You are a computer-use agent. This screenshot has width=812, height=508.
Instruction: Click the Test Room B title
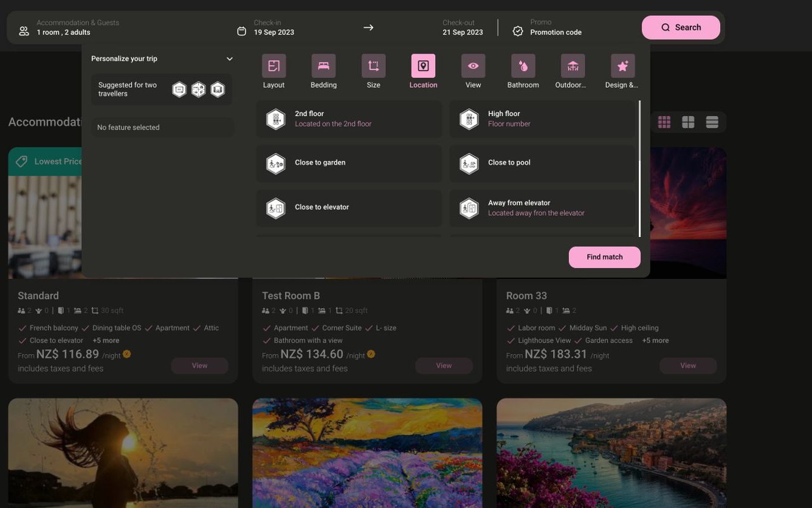click(291, 296)
